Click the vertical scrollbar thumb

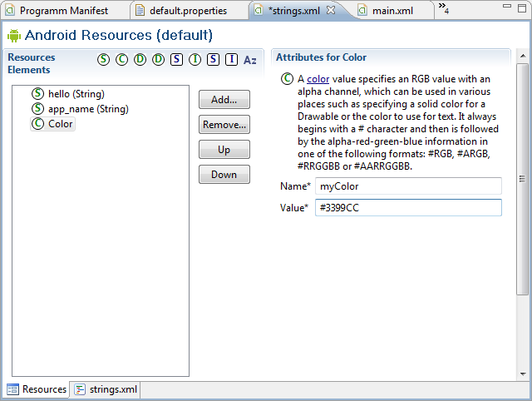point(523,179)
